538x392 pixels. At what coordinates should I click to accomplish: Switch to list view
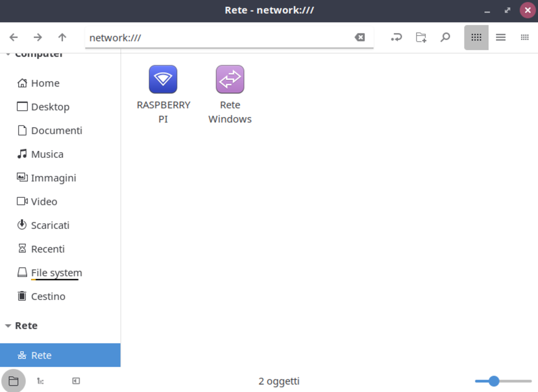tap(500, 37)
